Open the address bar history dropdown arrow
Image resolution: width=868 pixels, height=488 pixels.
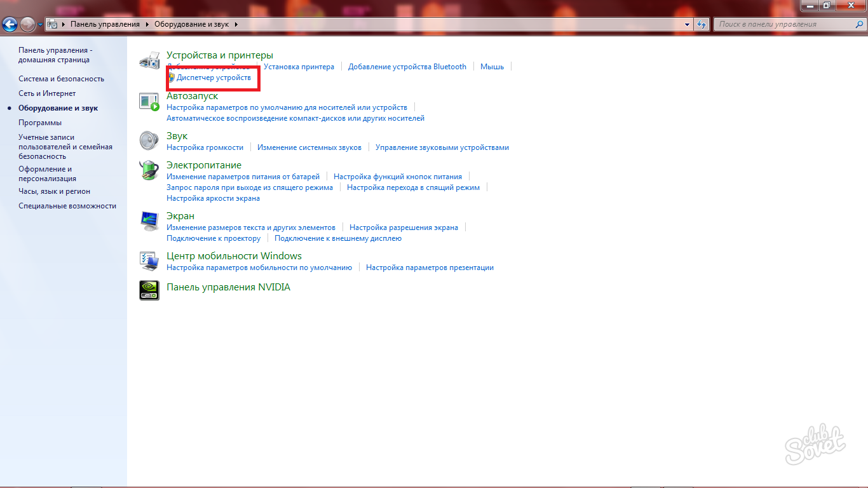688,24
